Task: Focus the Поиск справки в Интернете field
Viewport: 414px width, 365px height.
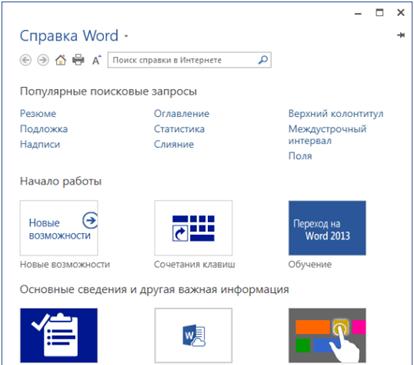Action: (x=189, y=60)
